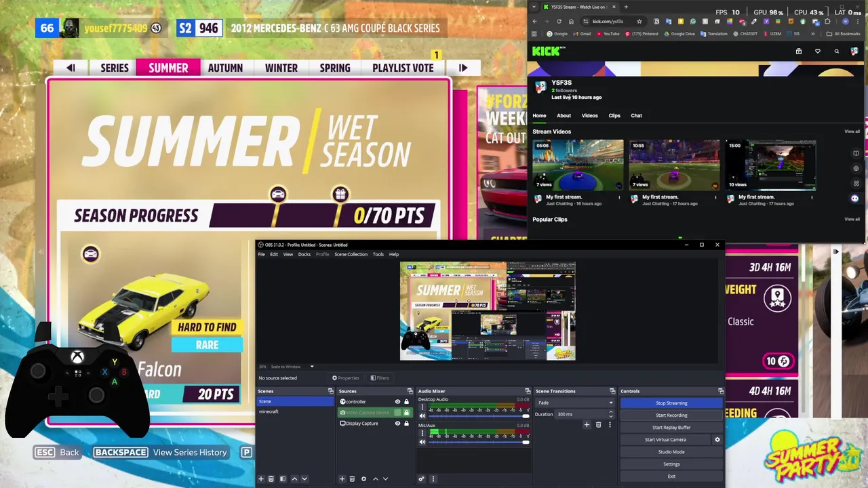Increase transition Duration with stepper

610,413
